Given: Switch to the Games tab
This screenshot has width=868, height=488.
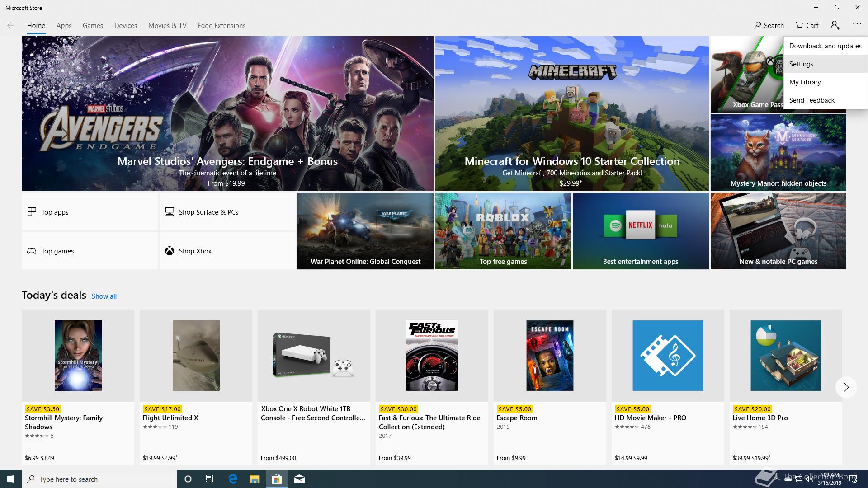Looking at the screenshot, I should pos(93,26).
